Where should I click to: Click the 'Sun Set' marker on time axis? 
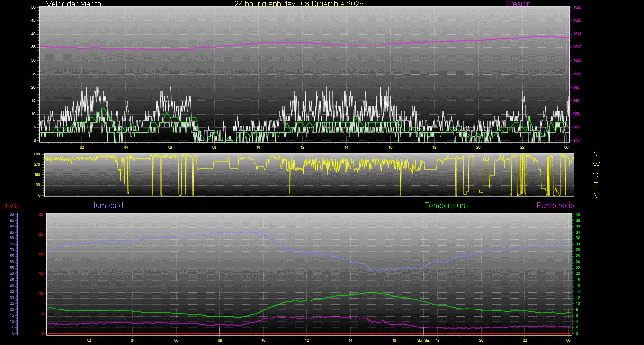pyautogui.click(x=423, y=340)
